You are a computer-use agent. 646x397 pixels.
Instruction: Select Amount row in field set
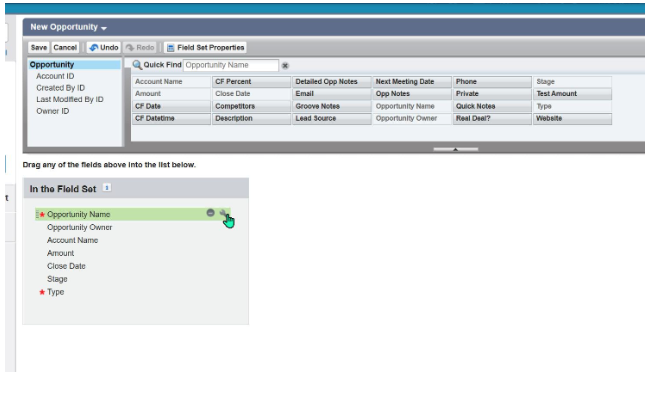133,253
